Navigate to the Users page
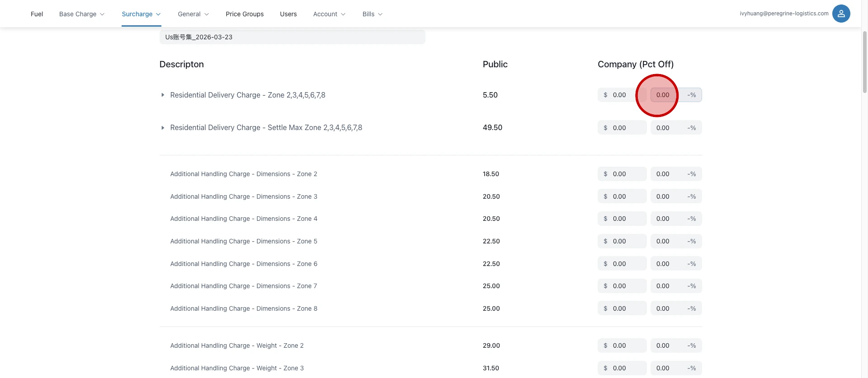The height and width of the screenshot is (378, 868). [x=288, y=14]
